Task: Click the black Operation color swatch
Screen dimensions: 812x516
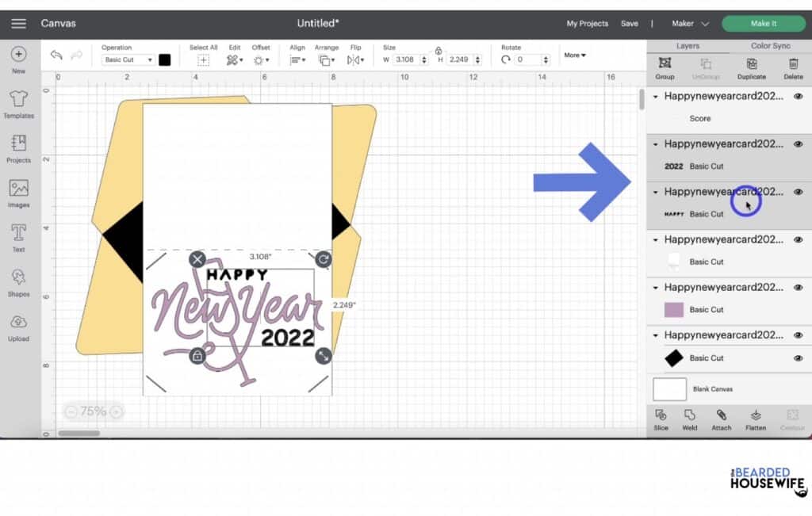Action: pyautogui.click(x=165, y=59)
